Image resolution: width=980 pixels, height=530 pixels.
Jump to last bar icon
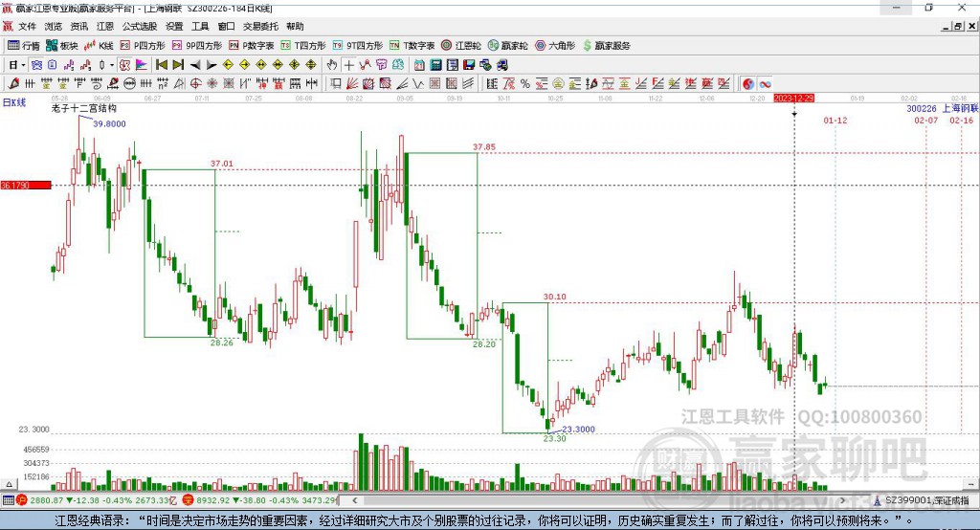pos(178,65)
